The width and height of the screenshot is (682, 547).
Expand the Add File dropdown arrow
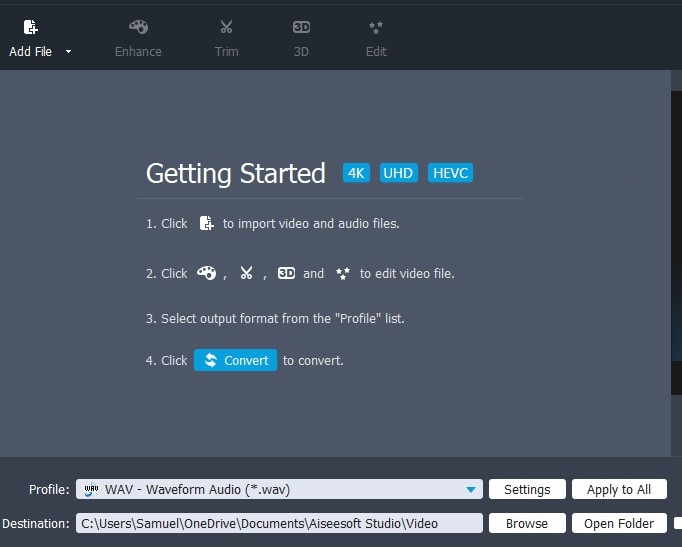(x=68, y=51)
